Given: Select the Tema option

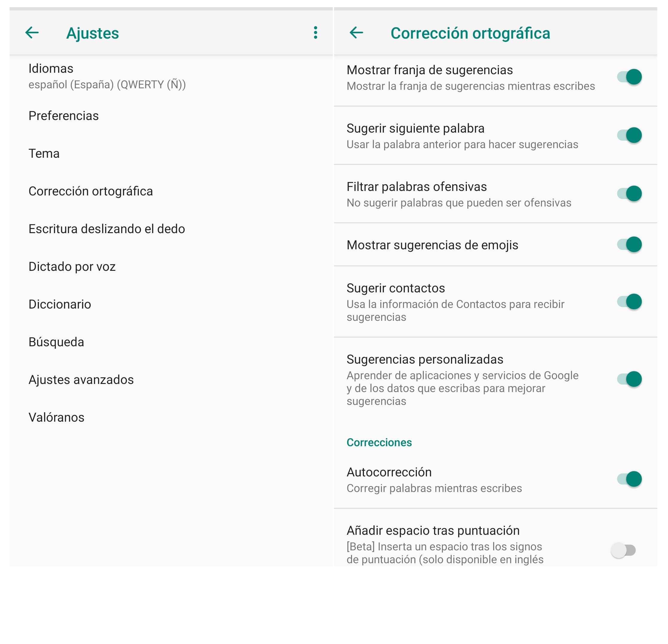Looking at the screenshot, I should coord(44,154).
